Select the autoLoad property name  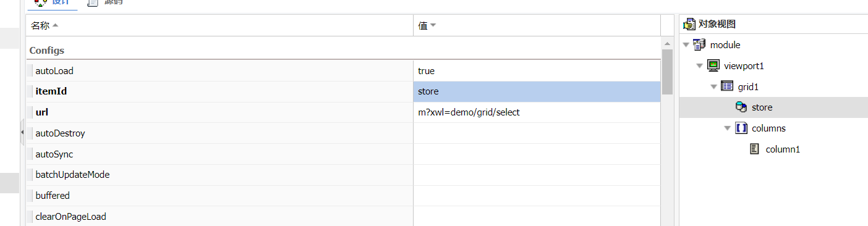coord(54,71)
